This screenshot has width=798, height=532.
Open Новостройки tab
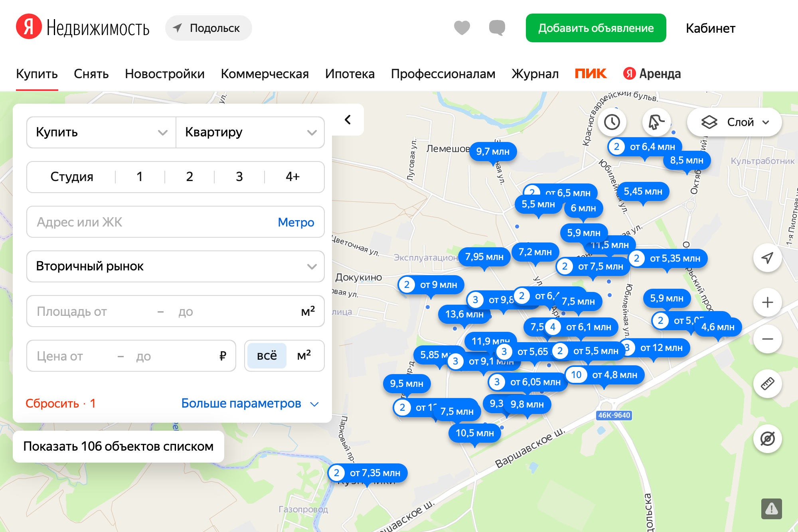(x=165, y=74)
